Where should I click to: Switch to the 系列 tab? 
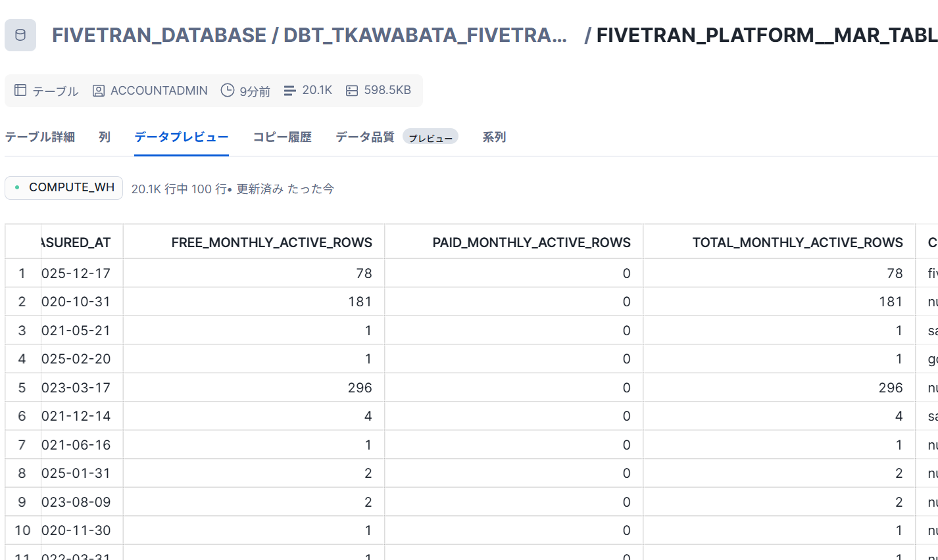(494, 137)
